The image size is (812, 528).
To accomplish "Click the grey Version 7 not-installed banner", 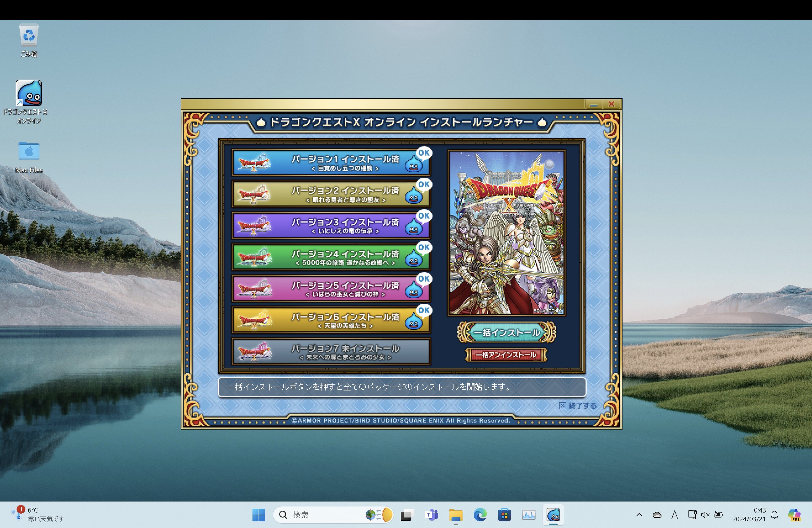I will click(x=331, y=352).
